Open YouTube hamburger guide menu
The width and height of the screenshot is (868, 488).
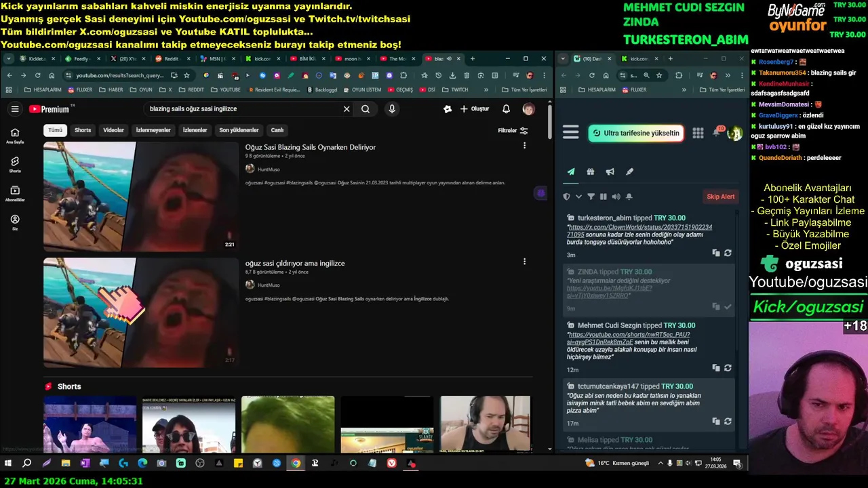(x=15, y=109)
